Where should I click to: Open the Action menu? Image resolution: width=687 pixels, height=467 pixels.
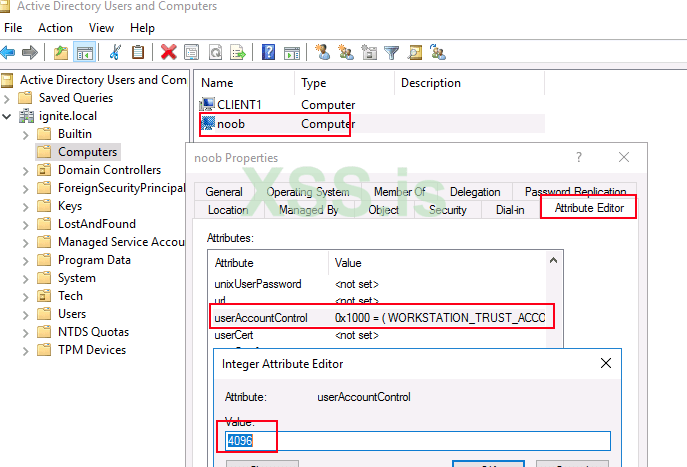[55, 28]
